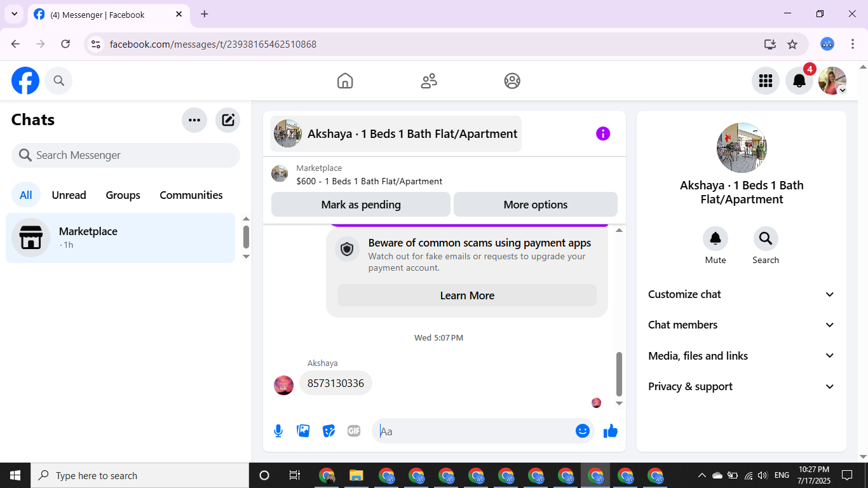Click the listing photo in the right panel

pyautogui.click(x=742, y=147)
